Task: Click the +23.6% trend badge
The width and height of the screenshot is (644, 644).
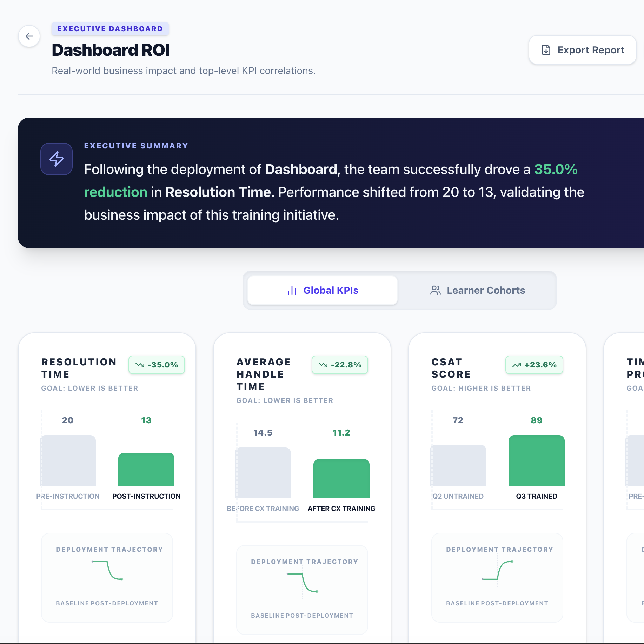Action: point(534,365)
